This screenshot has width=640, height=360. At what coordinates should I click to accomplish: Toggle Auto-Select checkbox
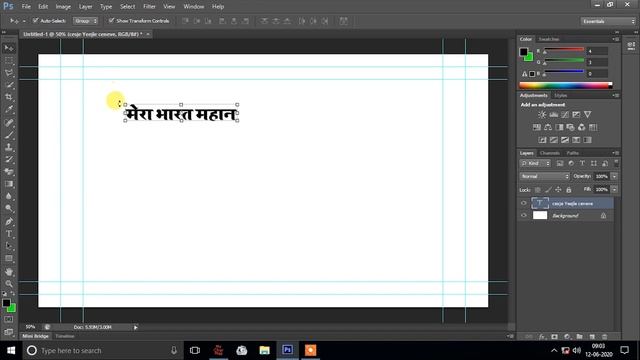(36, 20)
